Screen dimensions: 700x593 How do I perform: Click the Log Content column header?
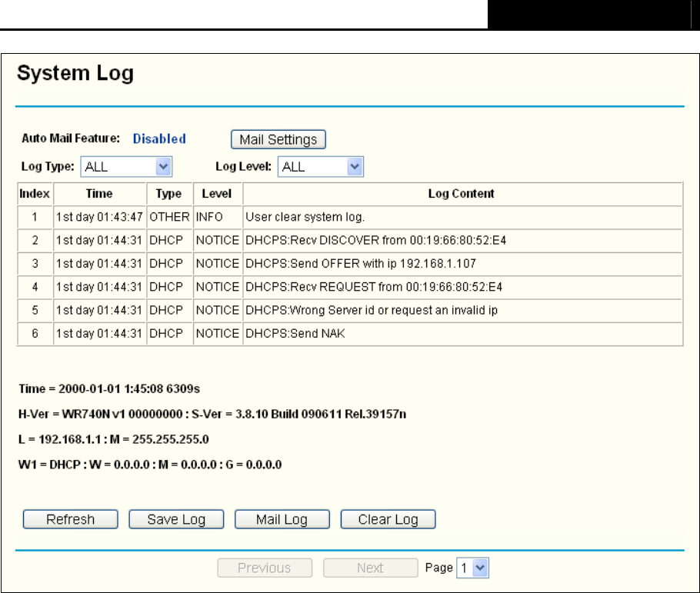click(x=462, y=194)
